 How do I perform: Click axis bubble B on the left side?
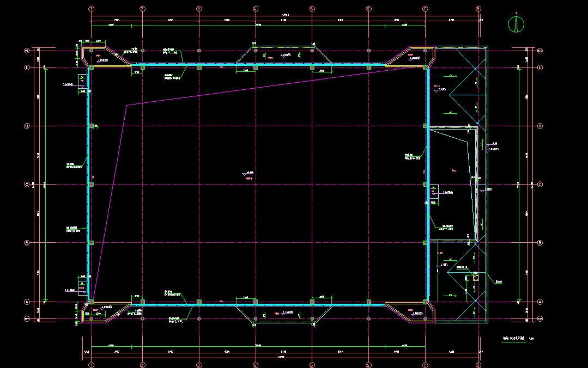(26, 243)
